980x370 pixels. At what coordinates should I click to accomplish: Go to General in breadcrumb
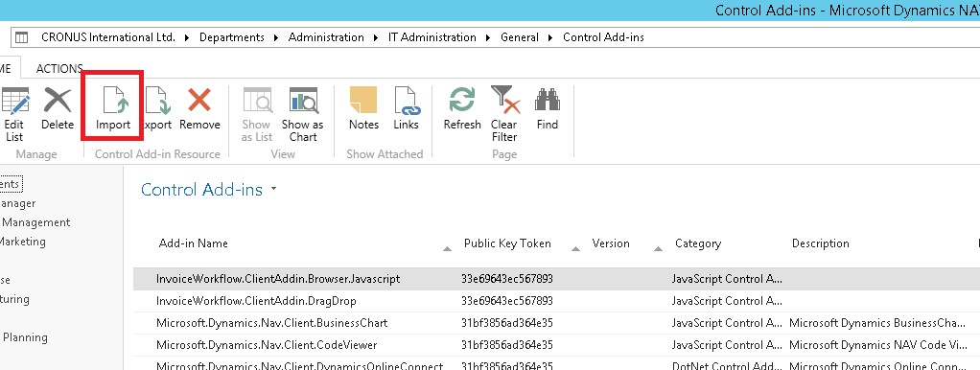point(520,37)
